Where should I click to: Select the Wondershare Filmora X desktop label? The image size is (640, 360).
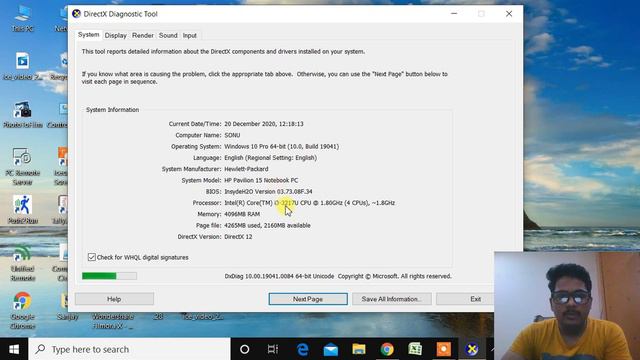pyautogui.click(x=113, y=321)
